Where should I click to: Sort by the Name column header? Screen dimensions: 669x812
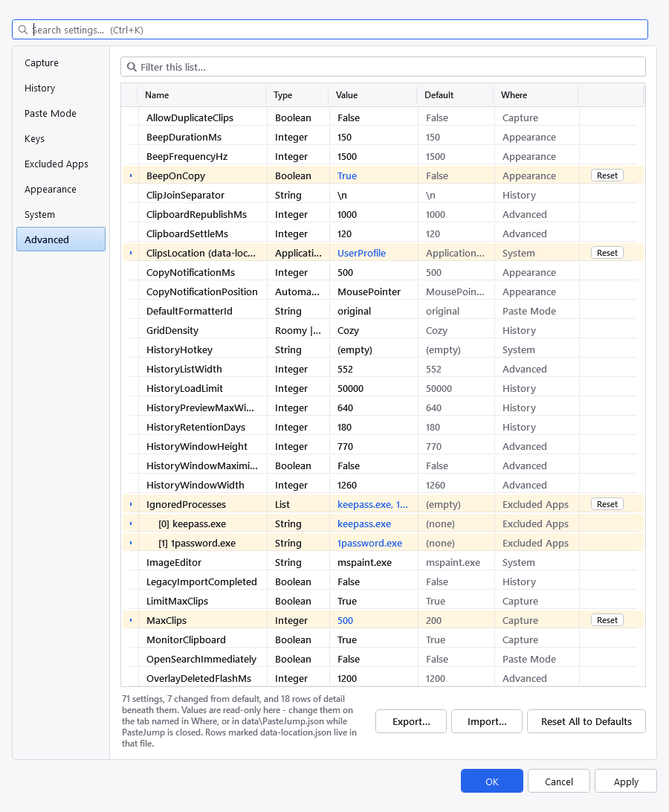click(202, 94)
